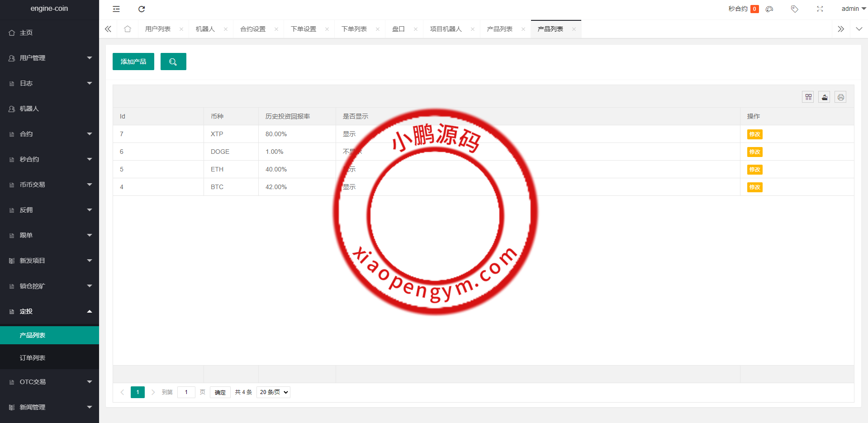The width and height of the screenshot is (868, 423).
Task: Collapse the sidebar with the hamburger icon
Action: [116, 9]
